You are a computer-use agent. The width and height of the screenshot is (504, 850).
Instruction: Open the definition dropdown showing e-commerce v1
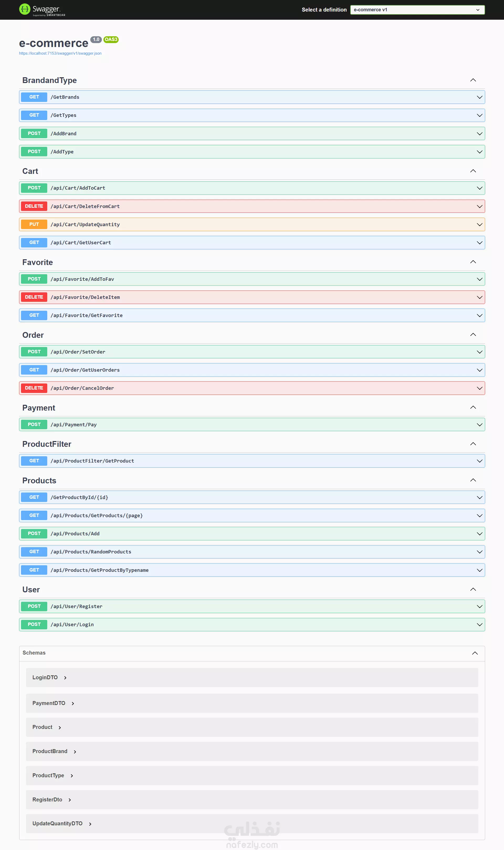click(417, 10)
